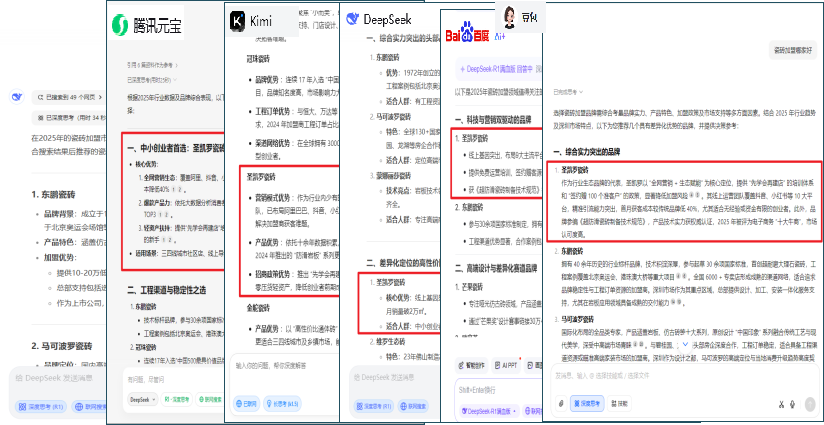Click DeepSeek-R1满血版 回答中 banner in Baidu

click(x=498, y=69)
